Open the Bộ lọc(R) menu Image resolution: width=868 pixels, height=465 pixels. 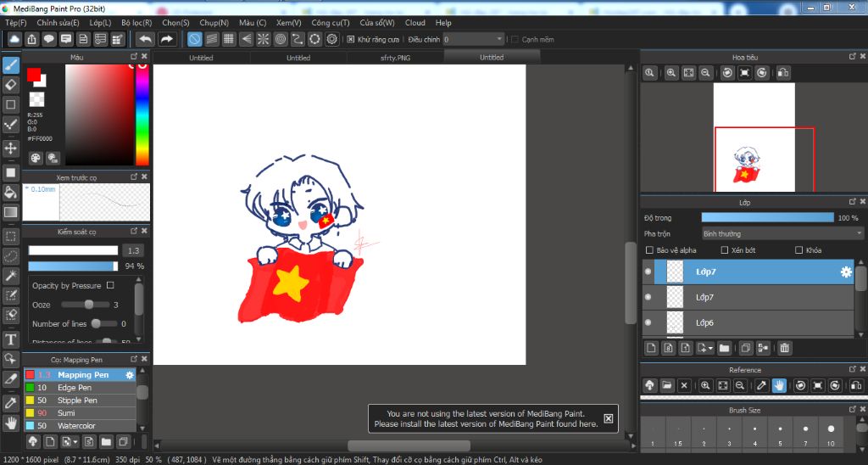(136, 23)
